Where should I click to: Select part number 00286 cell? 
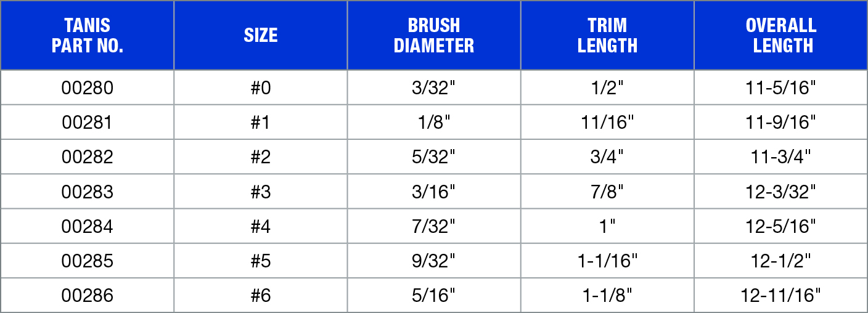click(87, 295)
